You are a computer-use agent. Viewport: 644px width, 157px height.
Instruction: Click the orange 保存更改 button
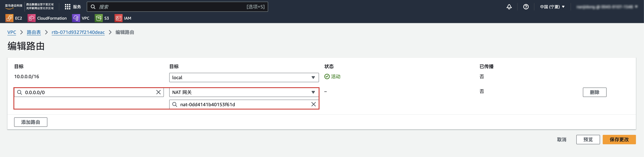coord(619,140)
